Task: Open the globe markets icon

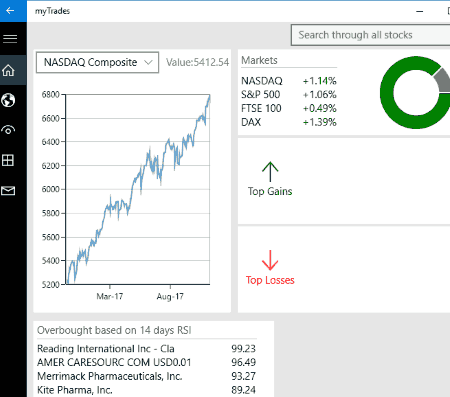Action: tap(8, 100)
